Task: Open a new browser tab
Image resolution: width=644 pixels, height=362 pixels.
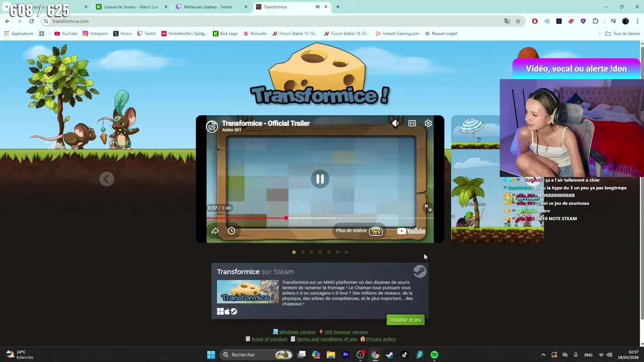Action: point(338,7)
